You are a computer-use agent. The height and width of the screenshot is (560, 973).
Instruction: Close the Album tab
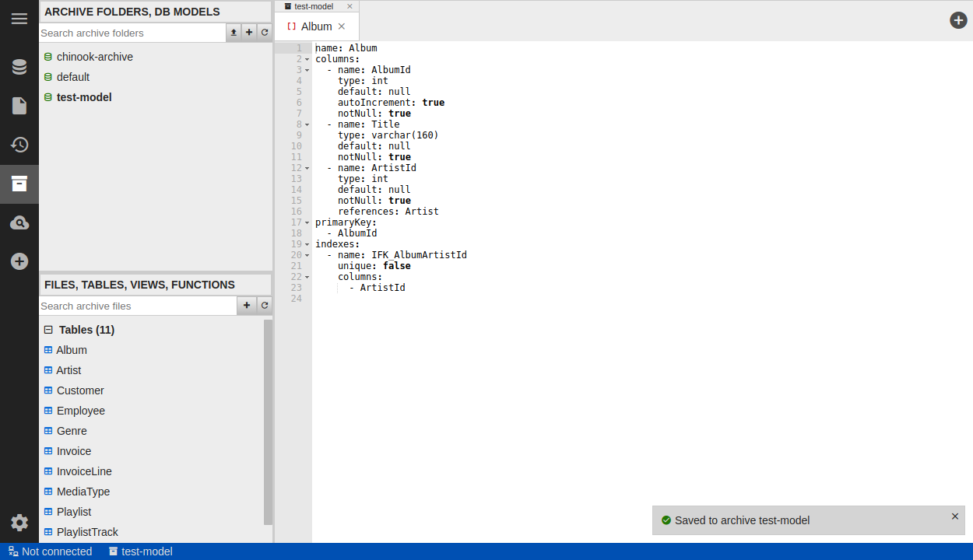(x=342, y=26)
